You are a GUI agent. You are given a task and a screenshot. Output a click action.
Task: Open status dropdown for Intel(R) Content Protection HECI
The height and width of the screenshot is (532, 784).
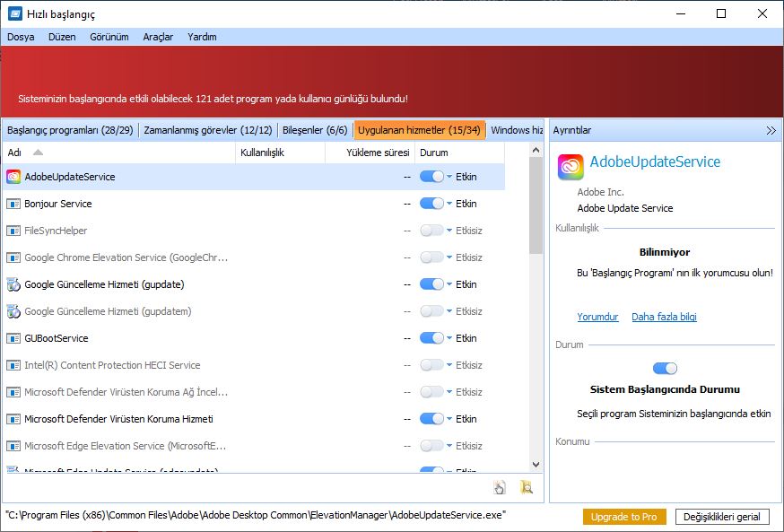pos(449,365)
